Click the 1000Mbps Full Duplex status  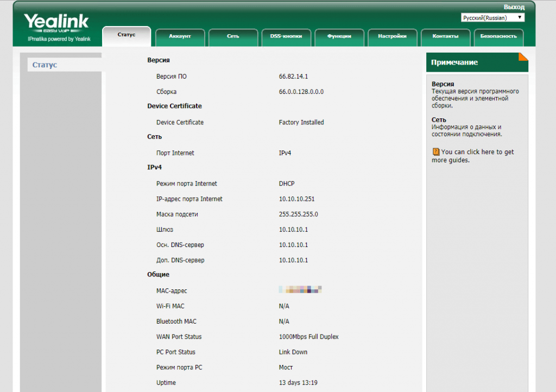point(308,337)
